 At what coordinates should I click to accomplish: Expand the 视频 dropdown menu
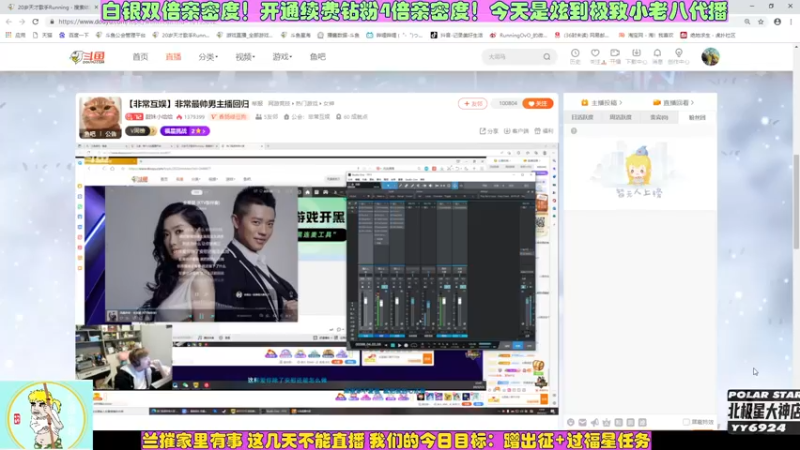pyautogui.click(x=245, y=57)
